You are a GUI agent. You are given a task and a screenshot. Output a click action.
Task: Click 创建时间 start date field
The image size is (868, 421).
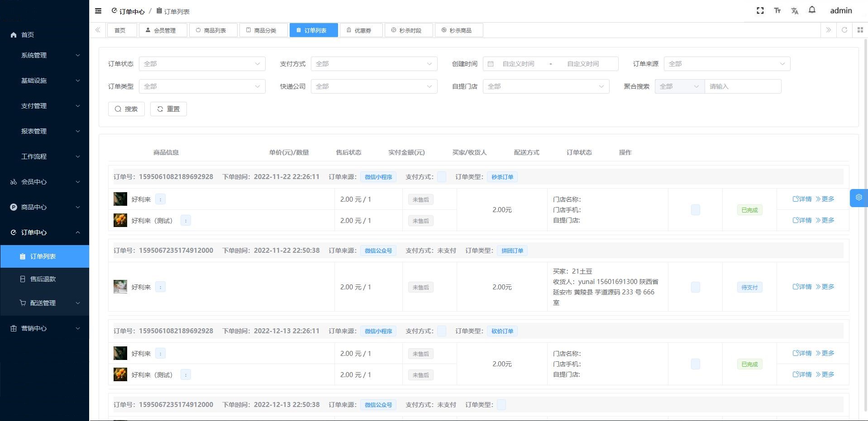tap(518, 64)
